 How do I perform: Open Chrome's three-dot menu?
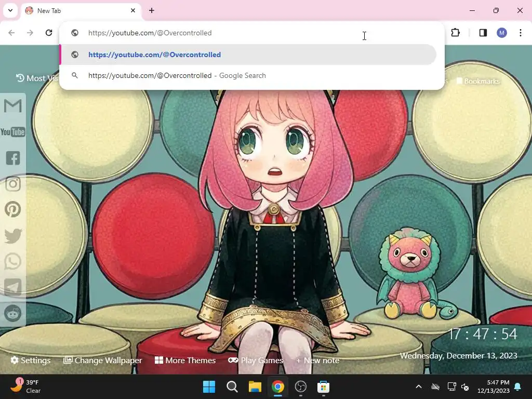(x=521, y=33)
